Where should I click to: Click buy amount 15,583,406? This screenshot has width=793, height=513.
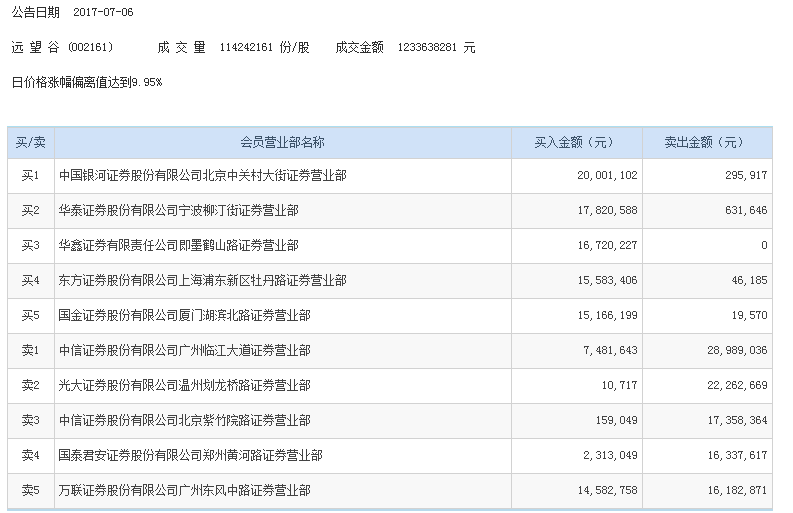607,280
